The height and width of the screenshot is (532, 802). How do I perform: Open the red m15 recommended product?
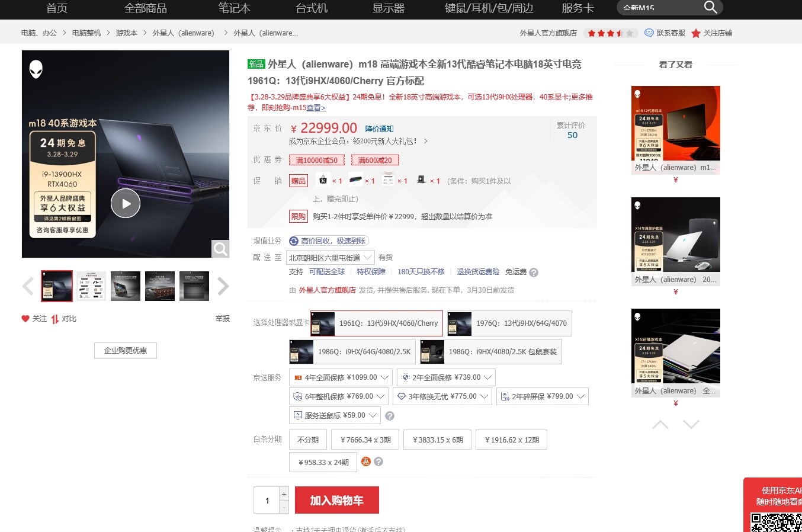pyautogui.click(x=676, y=130)
